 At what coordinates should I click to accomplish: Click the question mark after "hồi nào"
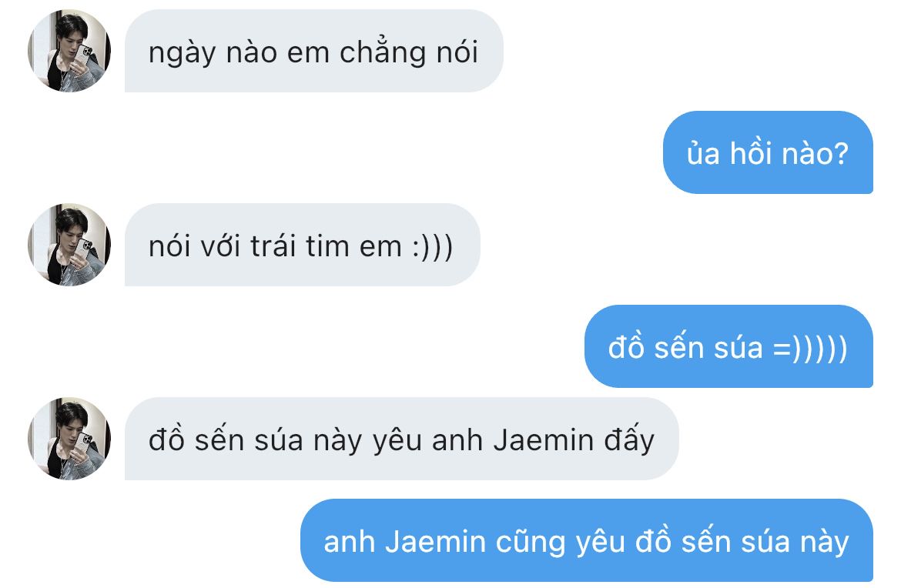coord(840,153)
